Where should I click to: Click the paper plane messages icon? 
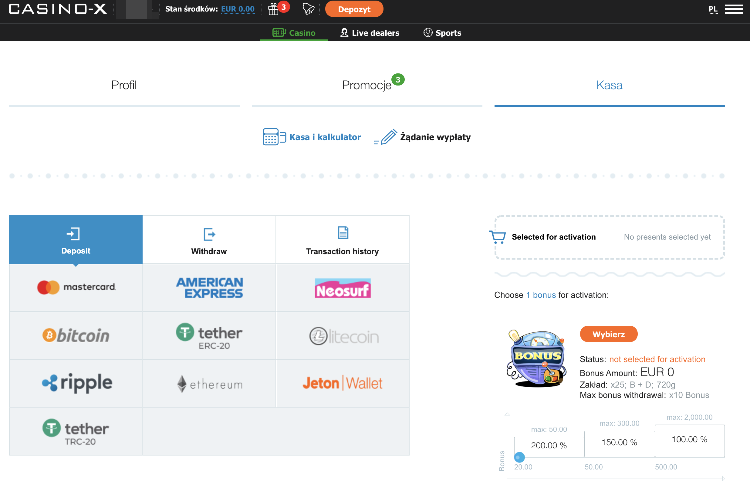pyautogui.click(x=309, y=9)
